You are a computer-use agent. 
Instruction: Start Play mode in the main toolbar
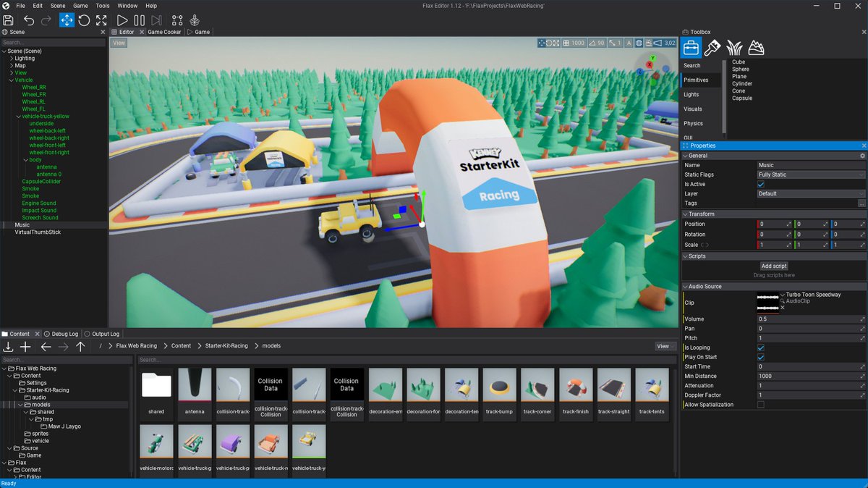[x=122, y=20]
